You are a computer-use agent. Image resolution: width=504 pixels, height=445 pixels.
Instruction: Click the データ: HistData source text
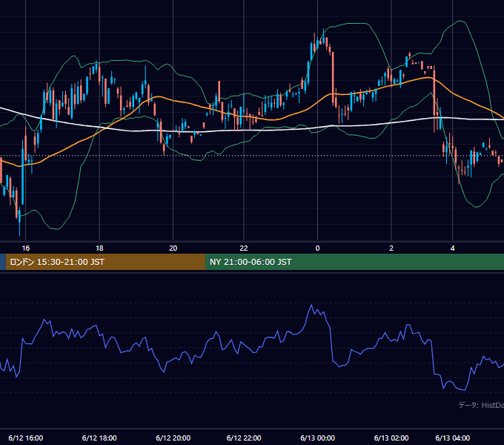pos(481,405)
